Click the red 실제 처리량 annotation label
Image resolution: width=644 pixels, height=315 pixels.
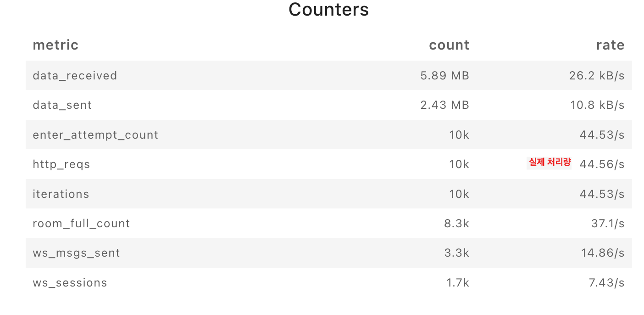point(550,162)
